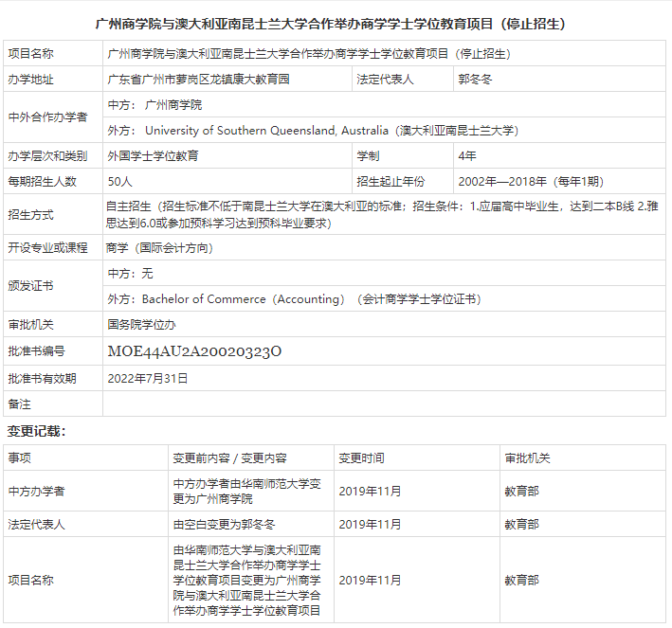The image size is (672, 628).
Task: Select the 法定代表人 row label in the change table
Action: coord(36,525)
